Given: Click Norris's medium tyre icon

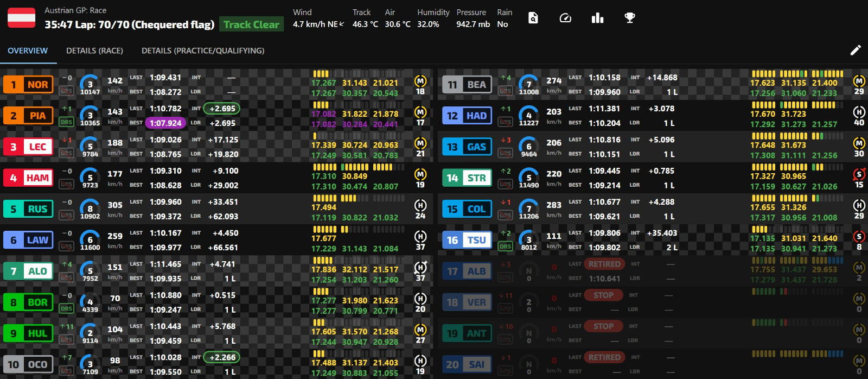Looking at the screenshot, I should coord(420,81).
